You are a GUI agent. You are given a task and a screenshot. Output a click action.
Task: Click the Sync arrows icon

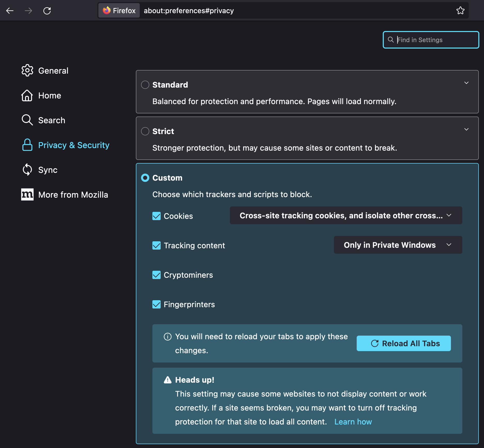click(x=27, y=170)
